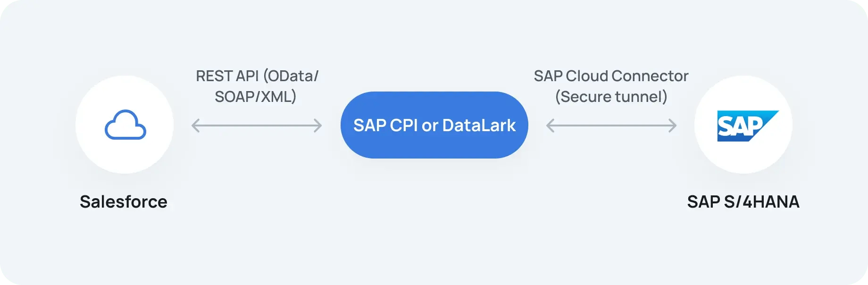
Task: Click the SAP S/4HANA label
Action: [x=743, y=201]
